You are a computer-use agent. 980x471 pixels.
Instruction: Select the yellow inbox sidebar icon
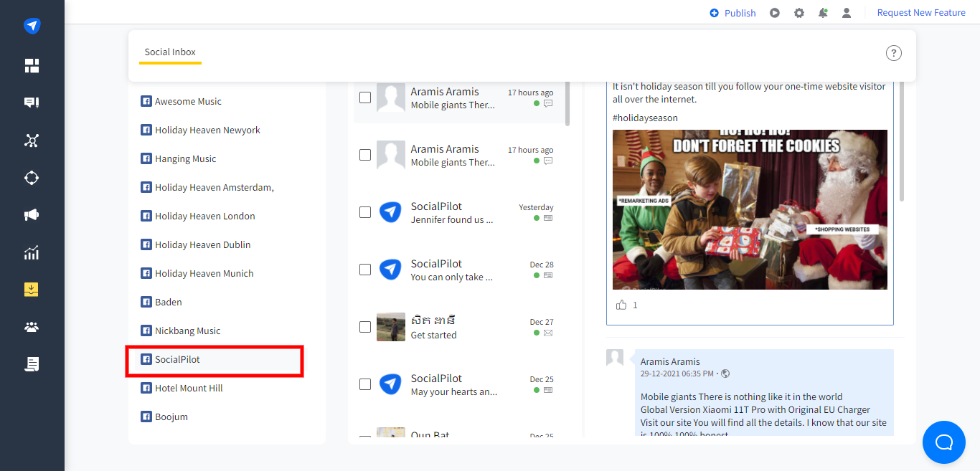pos(32,290)
